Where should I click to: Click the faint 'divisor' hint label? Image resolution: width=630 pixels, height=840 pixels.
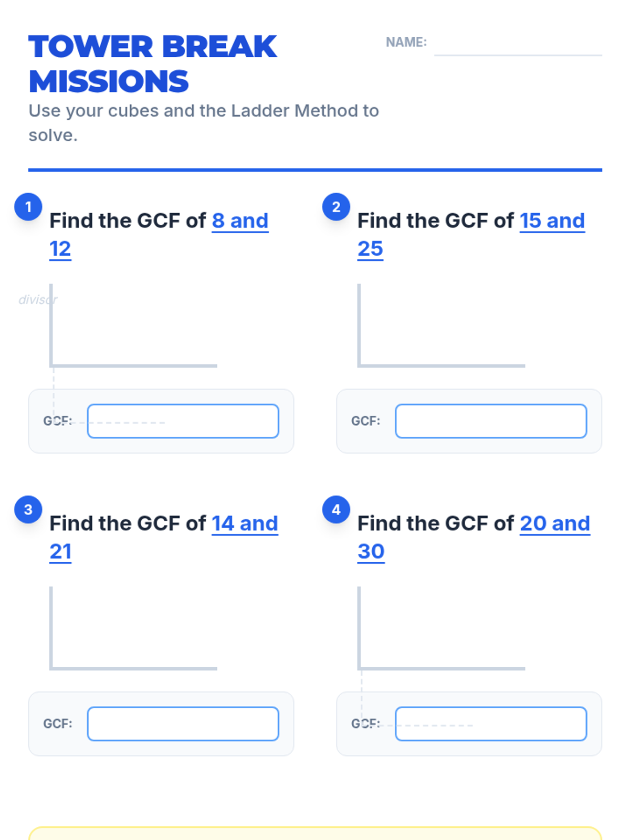coord(38,300)
